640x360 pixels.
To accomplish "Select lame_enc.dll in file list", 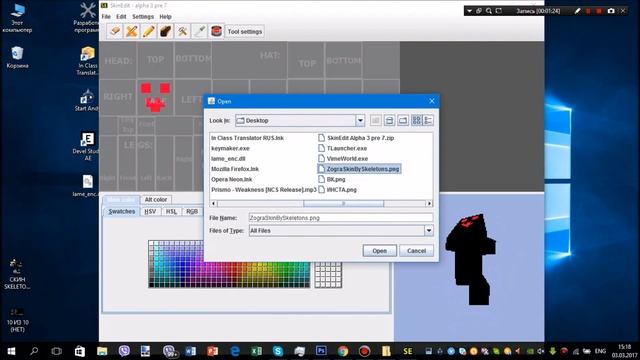I will click(228, 158).
